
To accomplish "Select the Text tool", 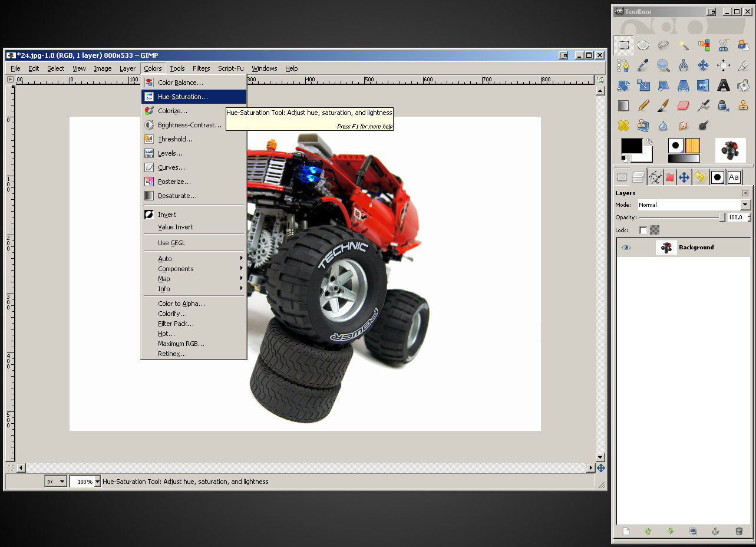I will [x=724, y=85].
